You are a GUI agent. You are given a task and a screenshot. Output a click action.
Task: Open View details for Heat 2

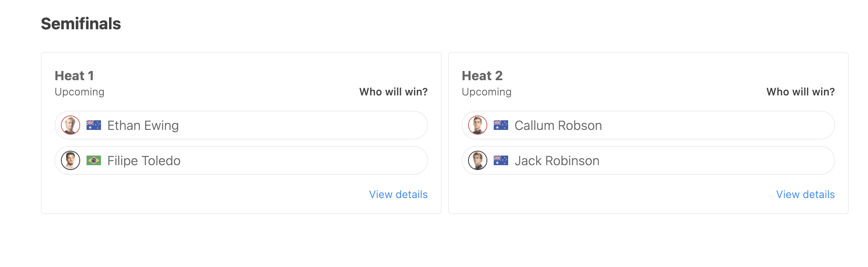805,194
